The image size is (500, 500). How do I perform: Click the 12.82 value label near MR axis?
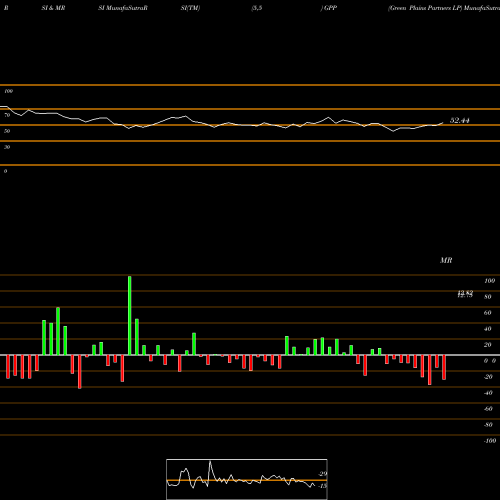[x=465, y=294]
